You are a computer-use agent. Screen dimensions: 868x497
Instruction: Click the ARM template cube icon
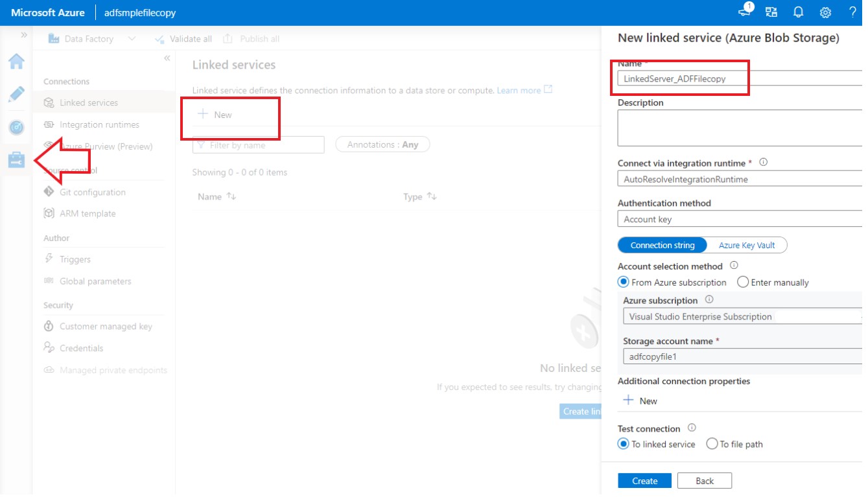click(x=49, y=213)
